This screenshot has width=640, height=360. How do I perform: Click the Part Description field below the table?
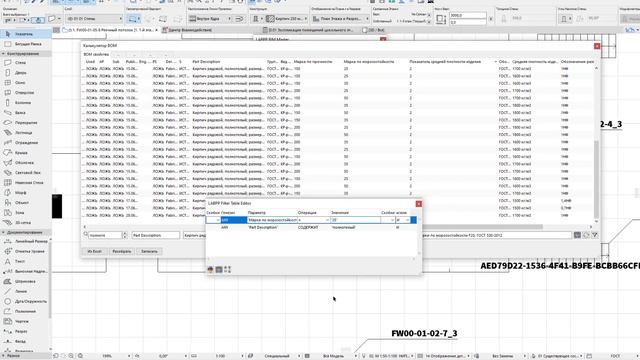156,235
